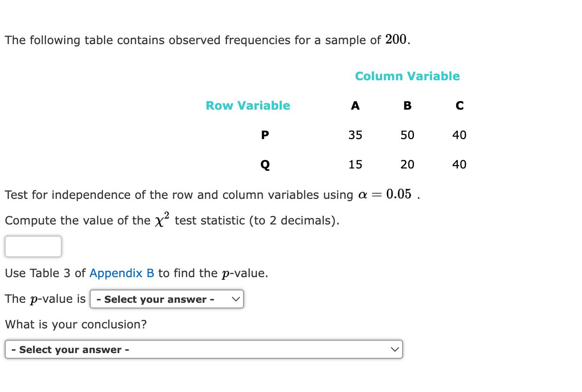Select the Column Variable header text
The image size is (582, 392).
(x=407, y=76)
